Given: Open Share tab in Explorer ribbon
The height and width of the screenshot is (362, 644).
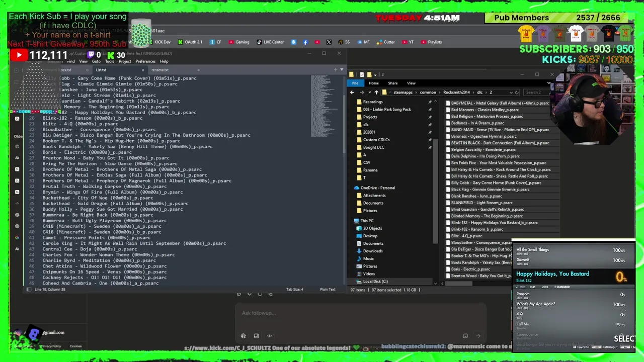Looking at the screenshot, I should pyautogui.click(x=393, y=83).
